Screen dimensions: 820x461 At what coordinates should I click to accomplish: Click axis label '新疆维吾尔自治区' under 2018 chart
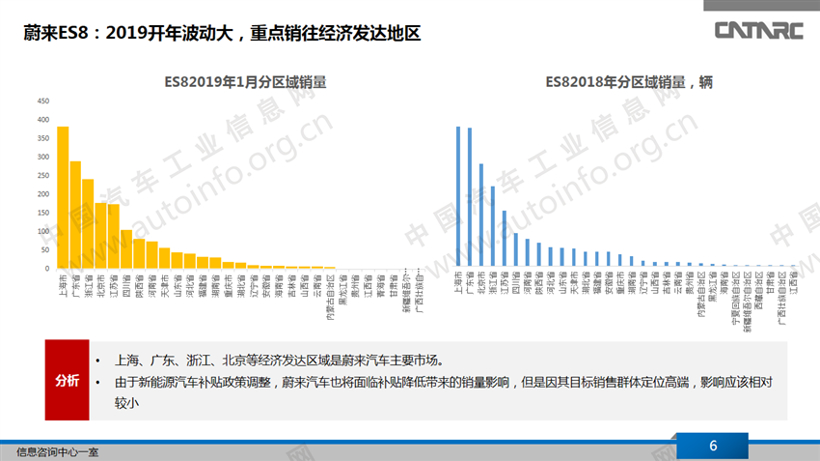tap(747, 302)
